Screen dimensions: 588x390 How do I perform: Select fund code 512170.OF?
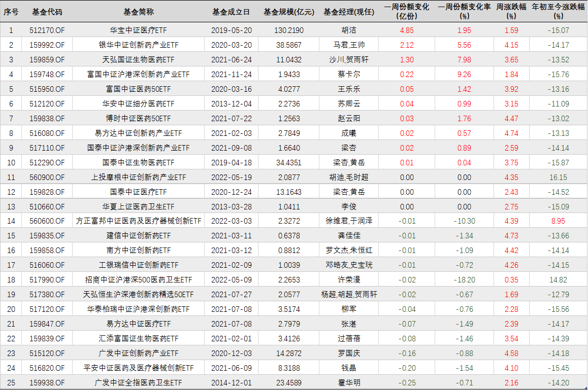click(x=47, y=30)
